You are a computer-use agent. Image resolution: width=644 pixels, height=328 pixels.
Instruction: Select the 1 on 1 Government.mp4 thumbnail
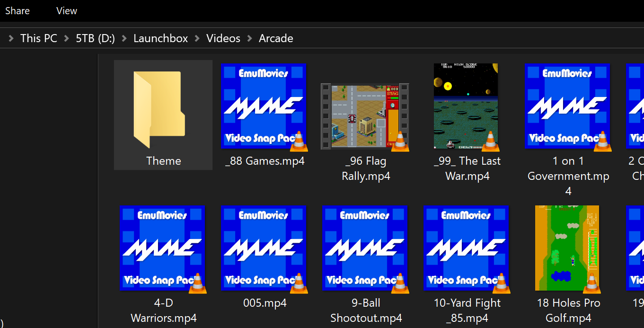point(567,106)
